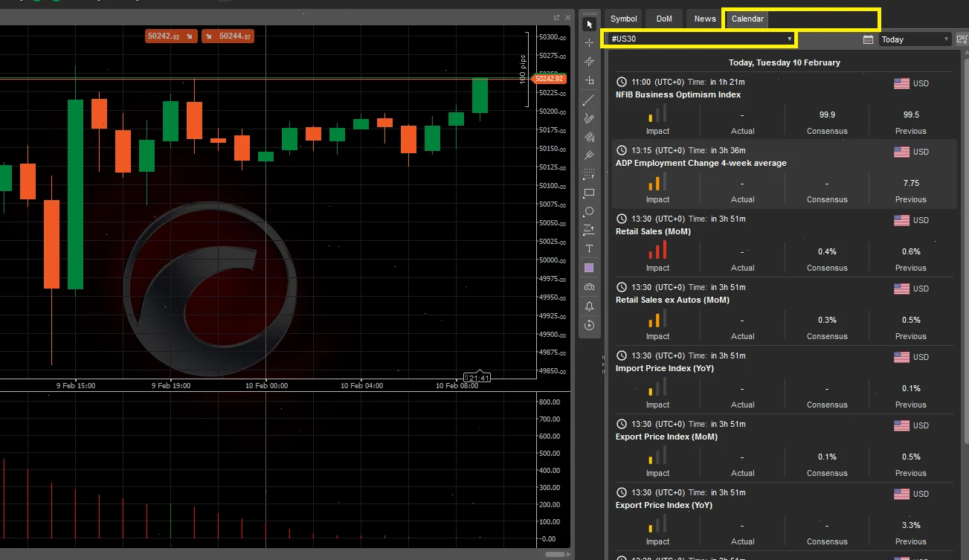969x560 pixels.
Task: Select the ellipse drawing tool
Action: coord(589,212)
